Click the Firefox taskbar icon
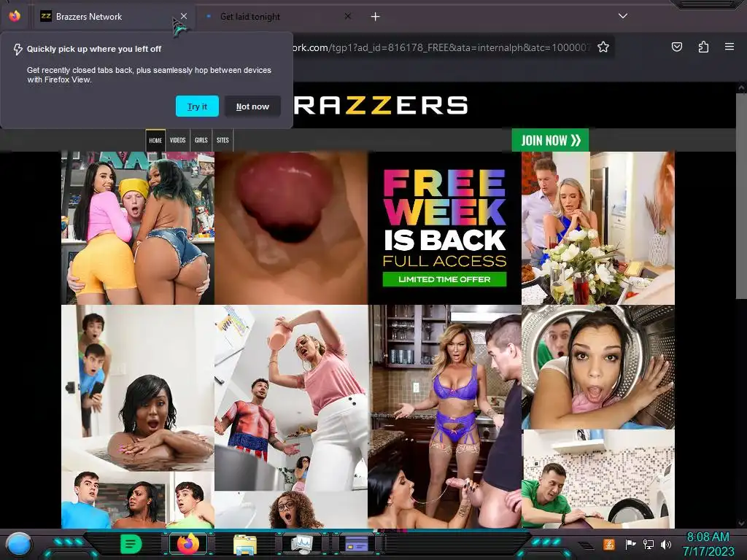Image resolution: width=747 pixels, height=560 pixels. pyautogui.click(x=188, y=544)
